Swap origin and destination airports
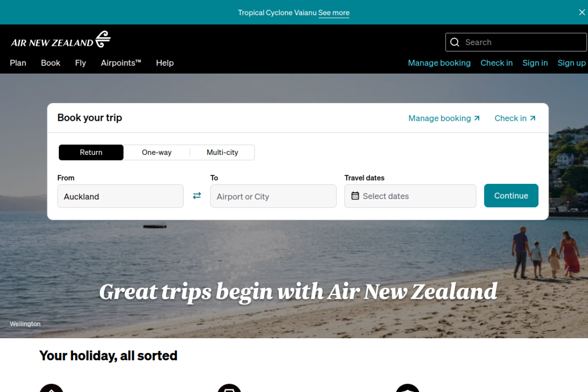 point(197,196)
